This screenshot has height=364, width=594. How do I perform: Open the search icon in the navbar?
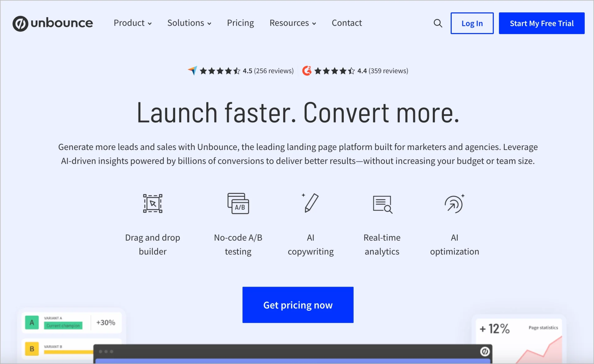tap(437, 23)
